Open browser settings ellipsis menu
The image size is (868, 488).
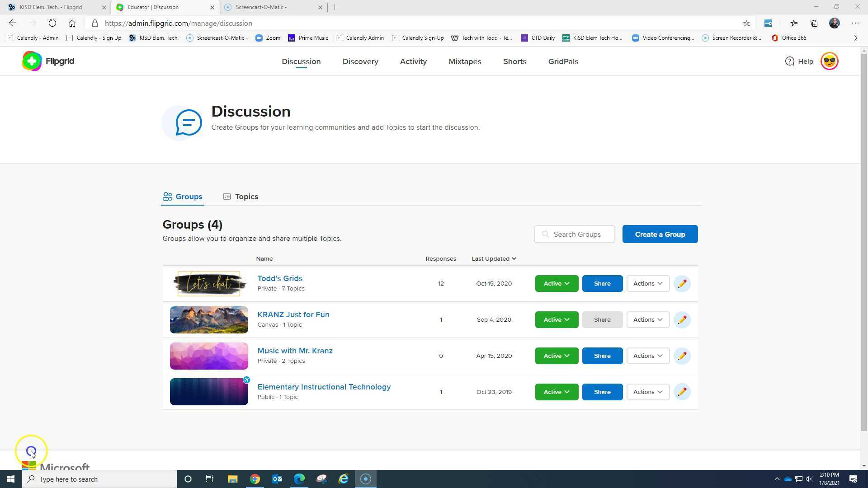tap(855, 23)
